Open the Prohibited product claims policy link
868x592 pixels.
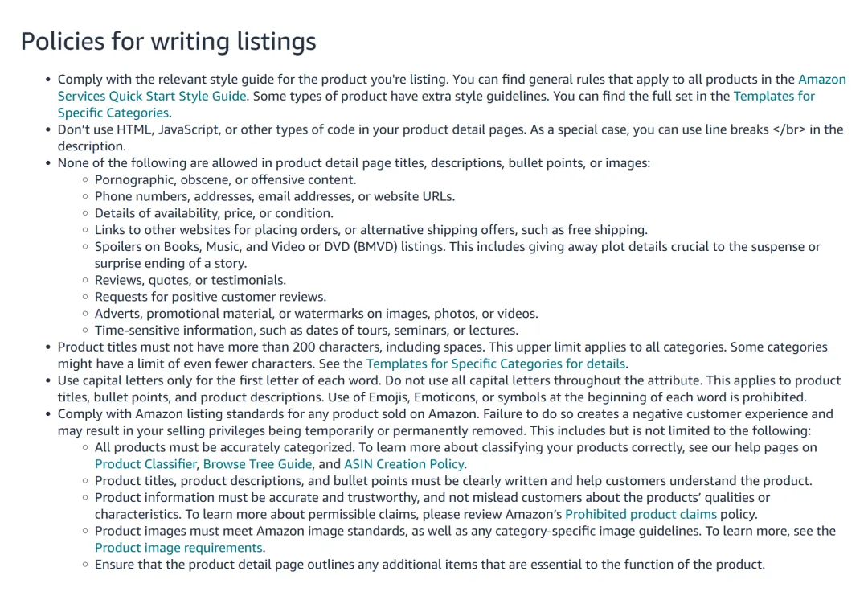[x=641, y=514]
